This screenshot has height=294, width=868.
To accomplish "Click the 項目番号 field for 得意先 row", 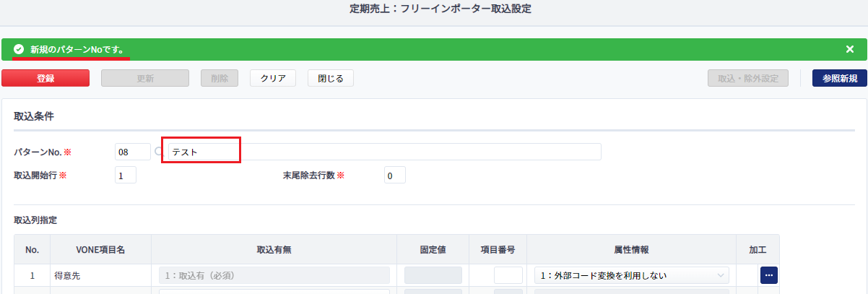I will click(508, 275).
